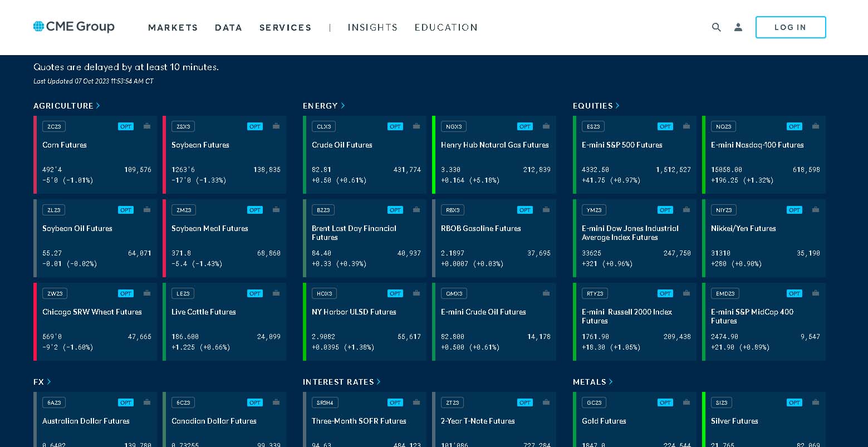Click briefcase icon on Soybean Meal Futures card
The width and height of the screenshot is (868, 447).
[x=276, y=210]
